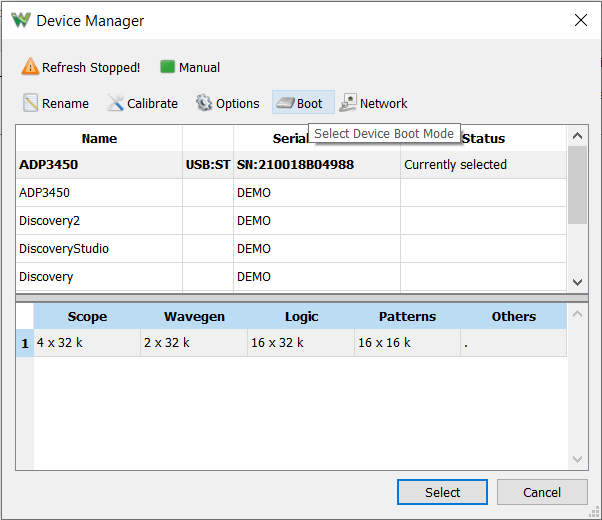Click the Wavegen column header
This screenshot has width=602, height=520.
coord(194,316)
